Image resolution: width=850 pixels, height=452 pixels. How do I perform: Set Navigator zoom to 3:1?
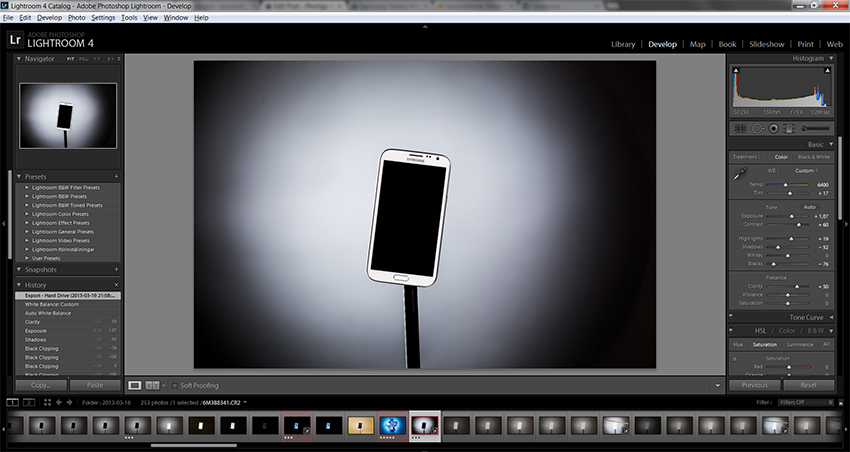(111, 59)
